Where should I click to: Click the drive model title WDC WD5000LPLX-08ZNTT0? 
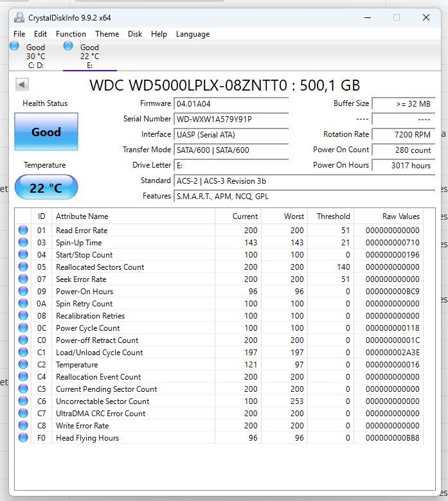coord(188,85)
